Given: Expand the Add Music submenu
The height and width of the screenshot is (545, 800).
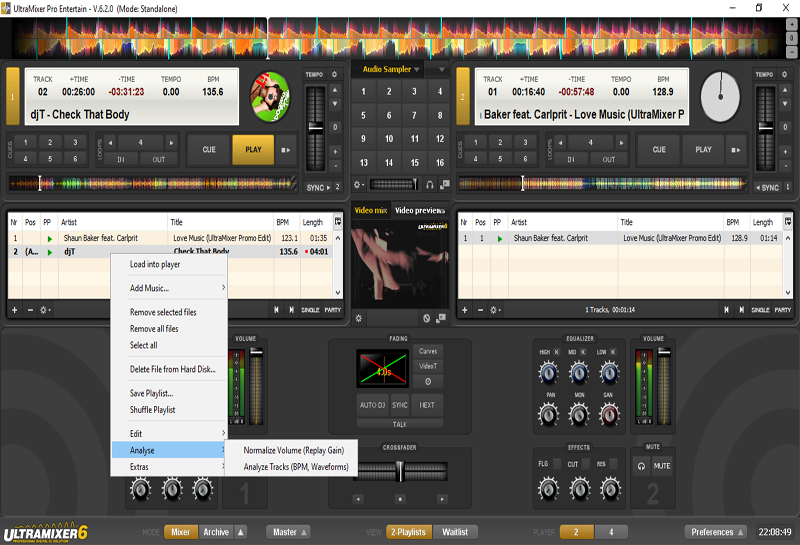Looking at the screenshot, I should [x=169, y=288].
